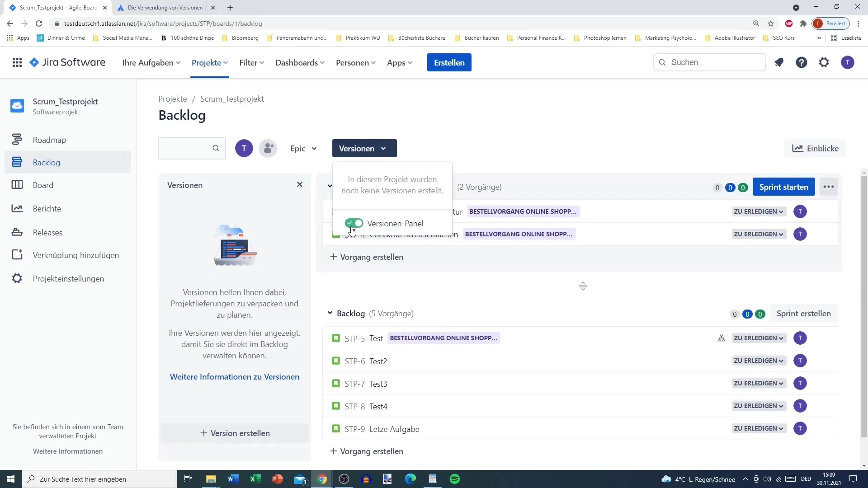This screenshot has width=868, height=488.
Task: Toggle visibility of Backlog section
Action: point(331,313)
